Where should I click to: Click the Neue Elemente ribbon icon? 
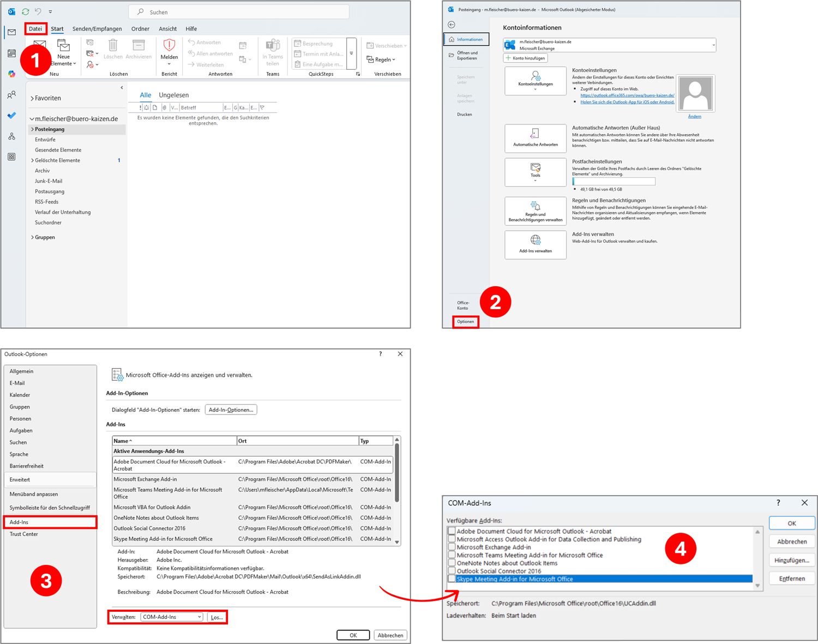[63, 53]
